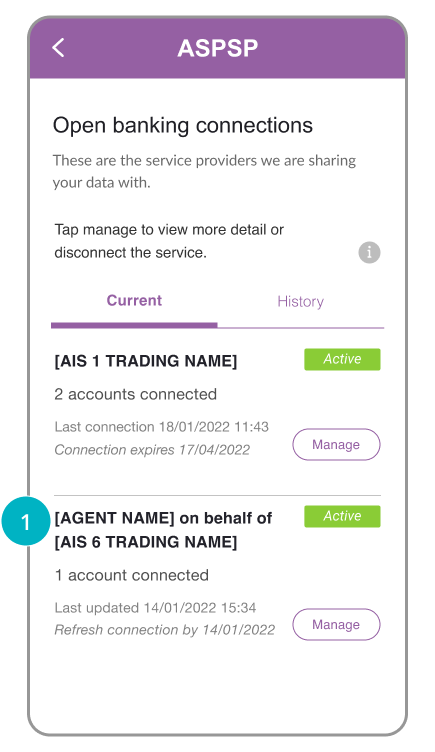Screen dimensions: 435x752
Task: Click Refresh connection by 14/01/2022 text
Action: pos(165,630)
